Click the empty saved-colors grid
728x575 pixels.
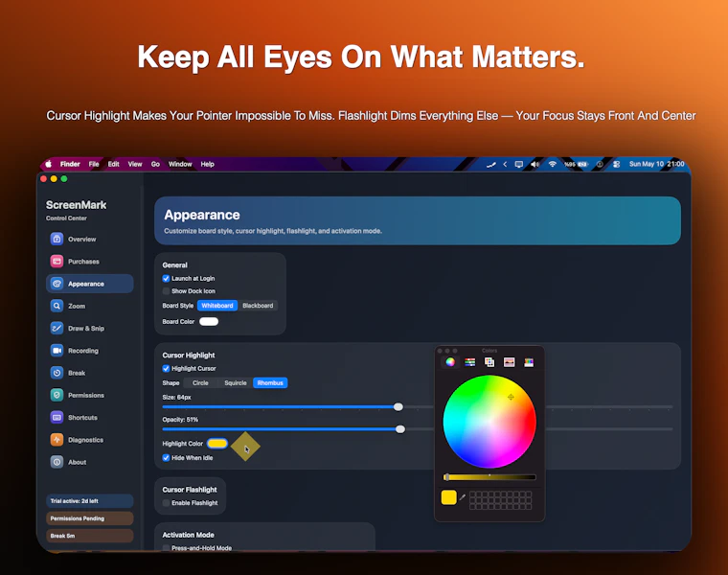tap(500, 500)
